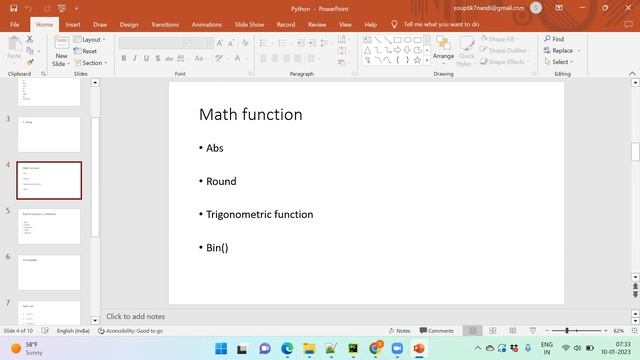Toggle Strikethrough formatting
640x360 pixels.
click(x=169, y=58)
